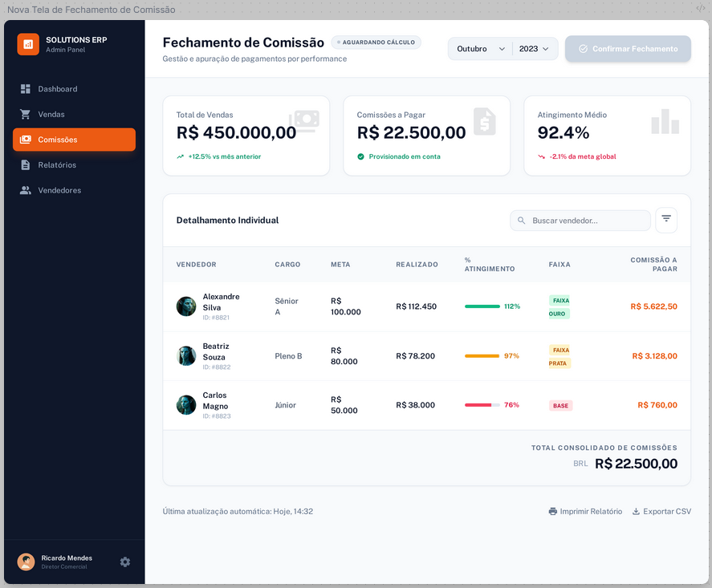Click the R$ 112.450 realizado value
Viewport: 712px width, 588px height.
(x=416, y=306)
